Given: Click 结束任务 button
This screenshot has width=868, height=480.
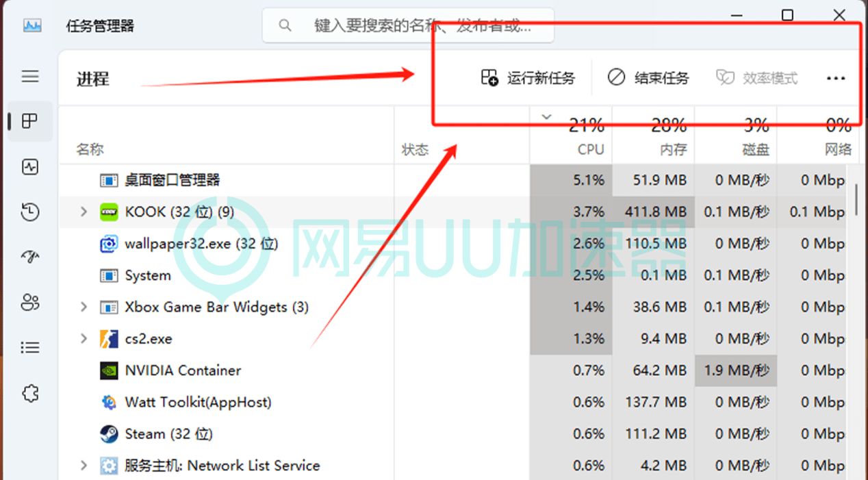Looking at the screenshot, I should (x=648, y=78).
